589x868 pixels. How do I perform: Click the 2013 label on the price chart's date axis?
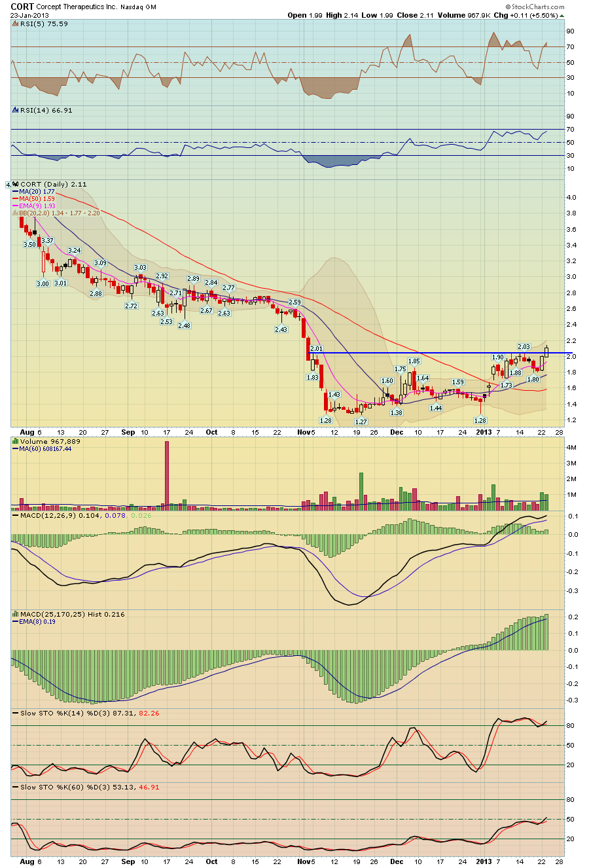(483, 432)
